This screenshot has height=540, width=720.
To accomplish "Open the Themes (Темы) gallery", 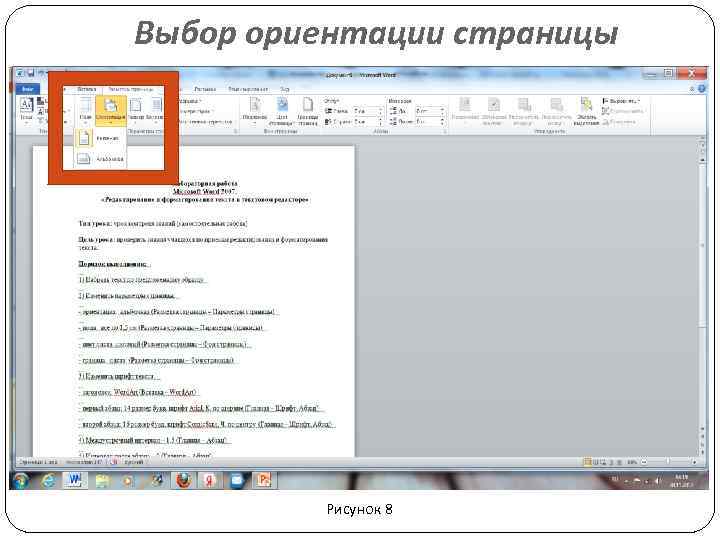I will (x=26, y=110).
